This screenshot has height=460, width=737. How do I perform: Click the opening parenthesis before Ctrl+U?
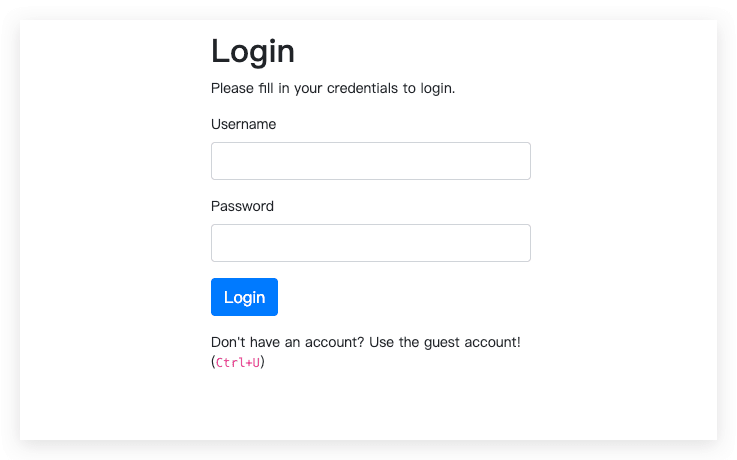coord(213,362)
